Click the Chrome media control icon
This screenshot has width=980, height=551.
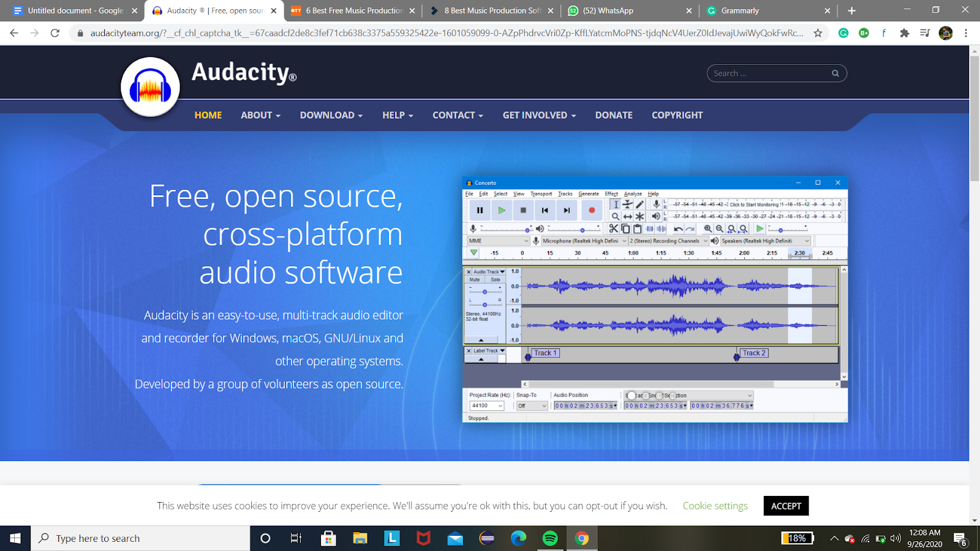coord(925,33)
